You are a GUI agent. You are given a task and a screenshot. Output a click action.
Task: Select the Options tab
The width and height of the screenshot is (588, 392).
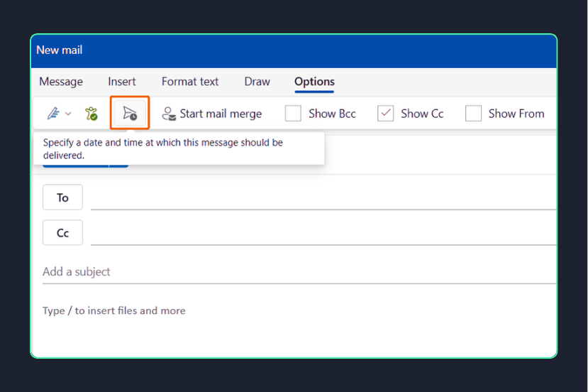click(314, 82)
